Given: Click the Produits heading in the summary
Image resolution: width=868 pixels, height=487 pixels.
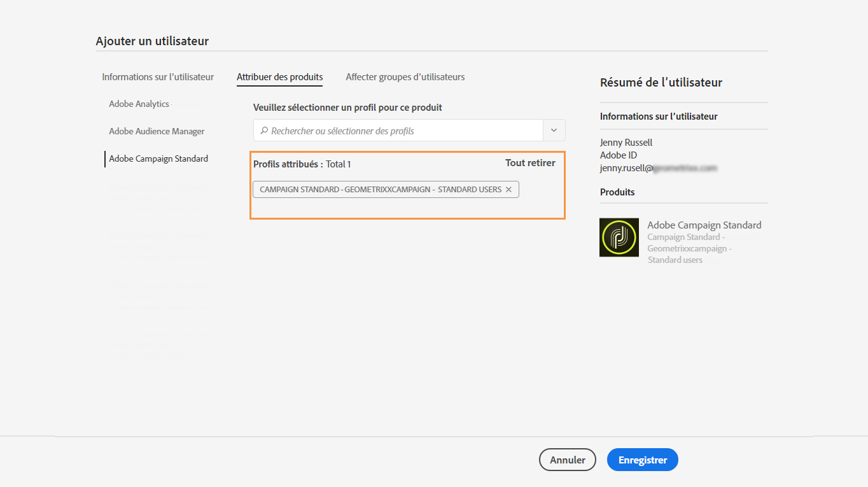Looking at the screenshot, I should (617, 192).
